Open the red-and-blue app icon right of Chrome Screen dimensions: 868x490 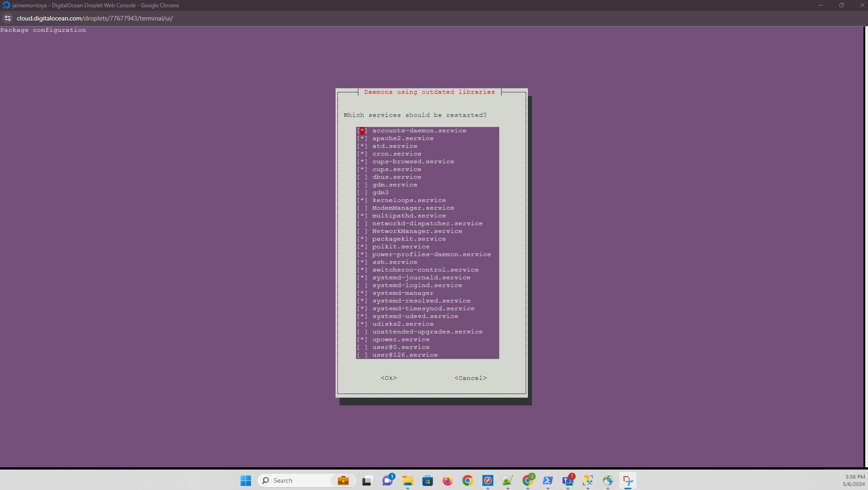487,480
